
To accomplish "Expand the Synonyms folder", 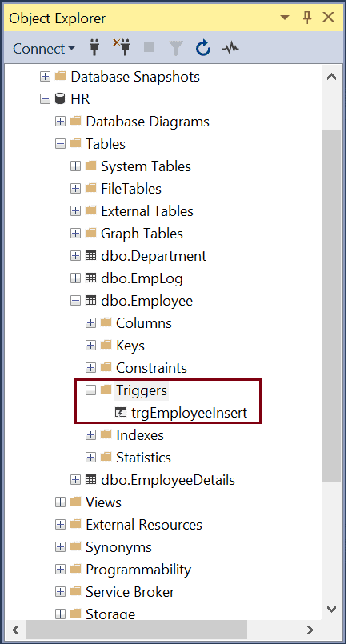I will tap(60, 546).
